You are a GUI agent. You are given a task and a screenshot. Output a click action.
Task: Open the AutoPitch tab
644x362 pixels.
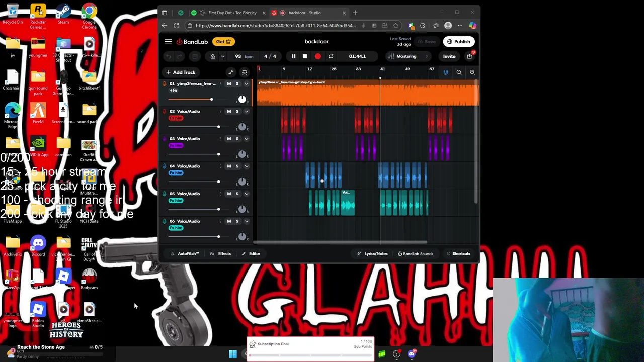(185, 254)
